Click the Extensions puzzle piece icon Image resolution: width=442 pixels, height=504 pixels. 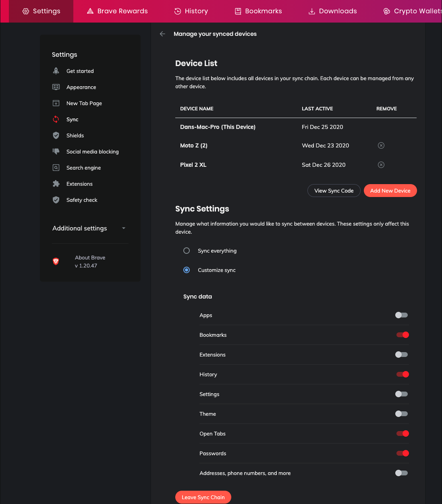point(56,184)
